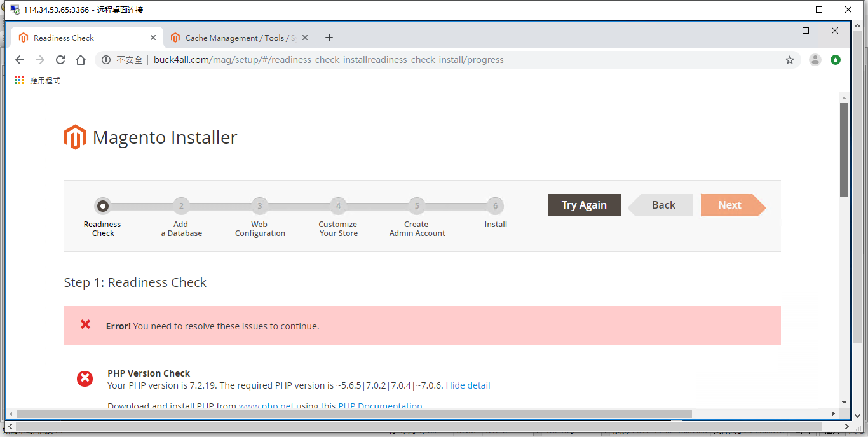Close the Readiness Check tab

coord(153,38)
